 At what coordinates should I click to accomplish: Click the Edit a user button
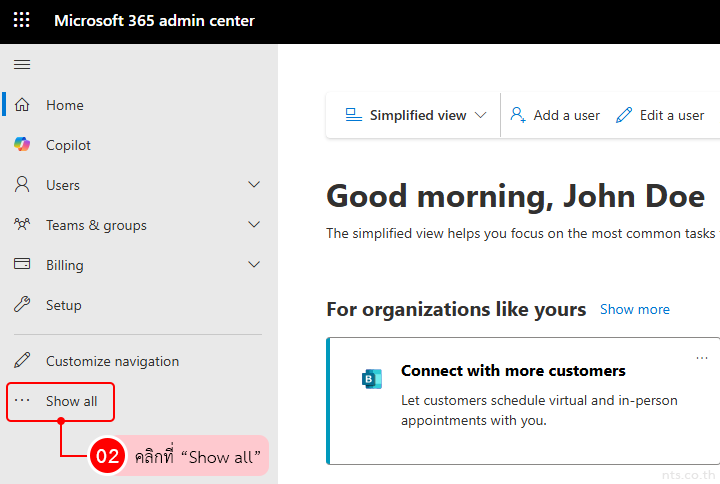(660, 115)
